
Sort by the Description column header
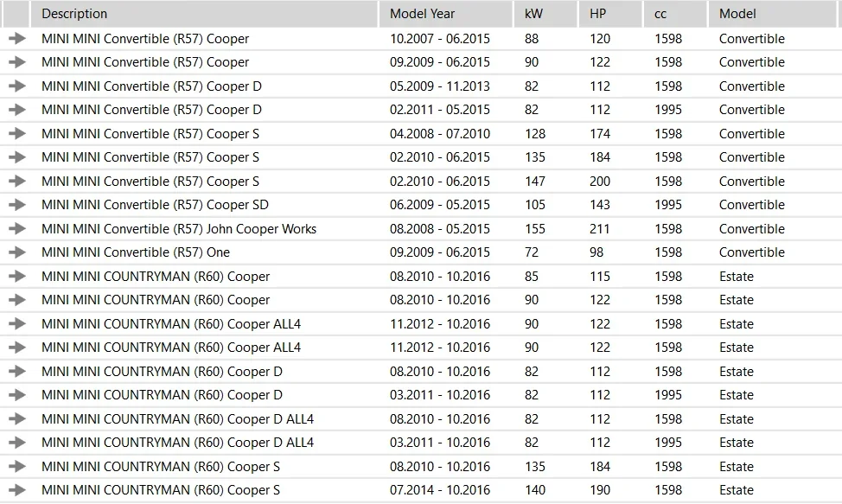pyautogui.click(x=204, y=14)
